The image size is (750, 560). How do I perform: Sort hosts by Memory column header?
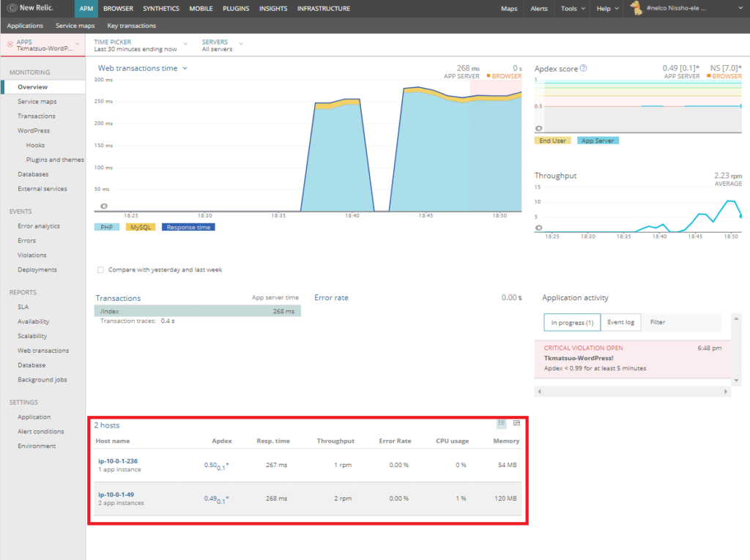point(506,441)
